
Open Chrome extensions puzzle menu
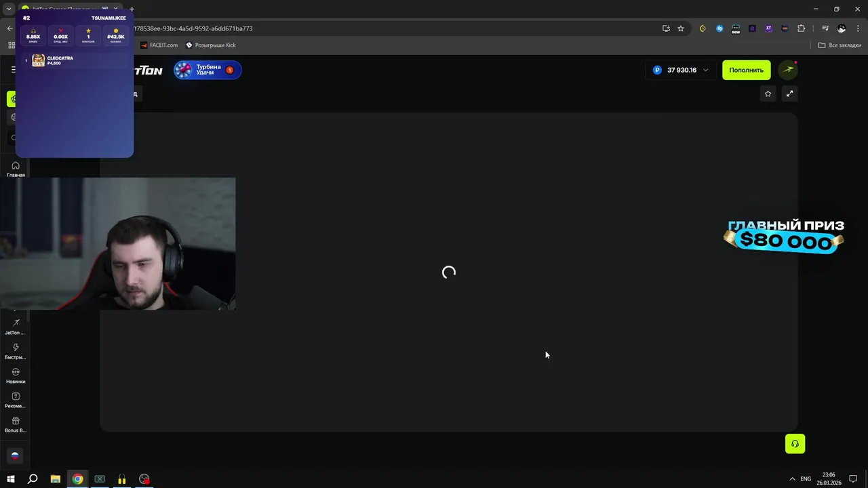pyautogui.click(x=802, y=28)
